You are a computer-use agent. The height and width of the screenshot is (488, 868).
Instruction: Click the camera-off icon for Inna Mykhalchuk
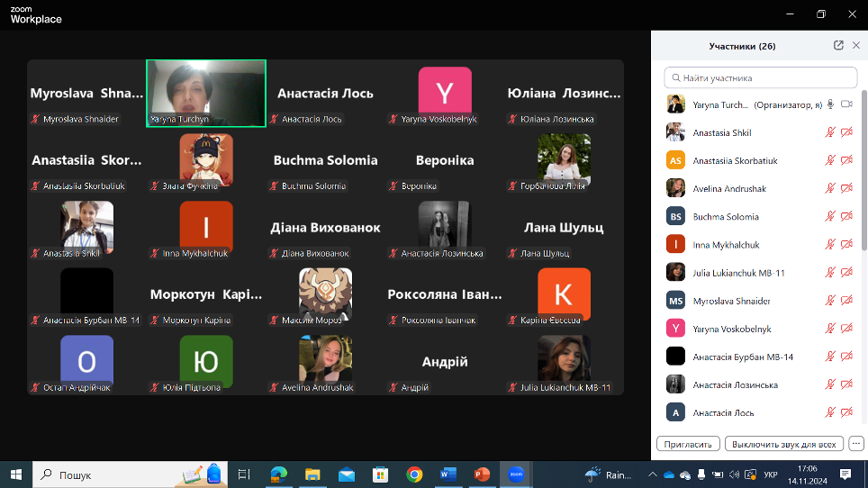pyautogui.click(x=846, y=244)
